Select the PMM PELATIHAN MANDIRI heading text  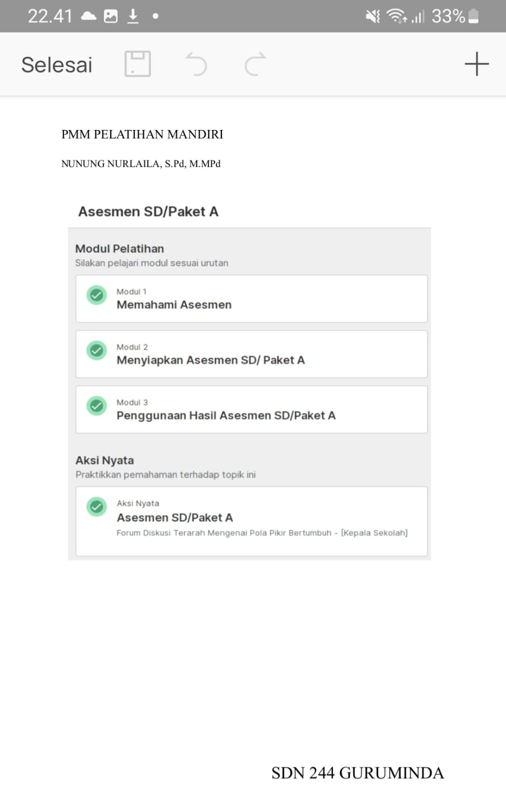142,134
